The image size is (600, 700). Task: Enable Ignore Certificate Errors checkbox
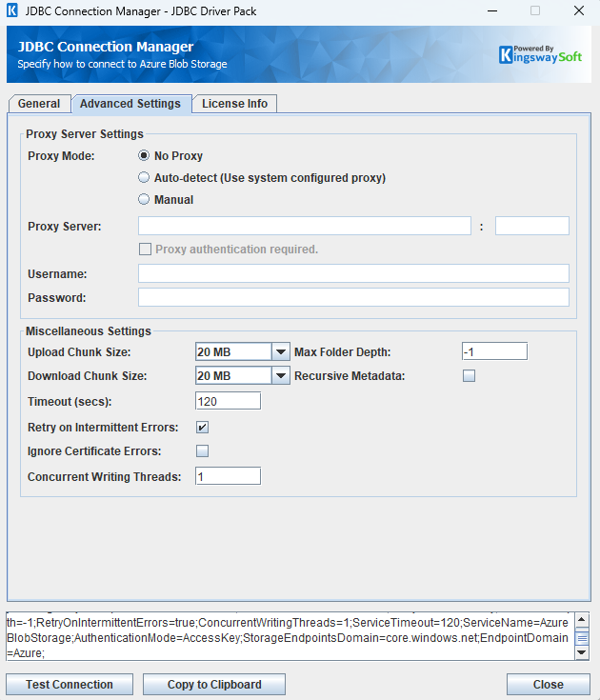coord(202,450)
